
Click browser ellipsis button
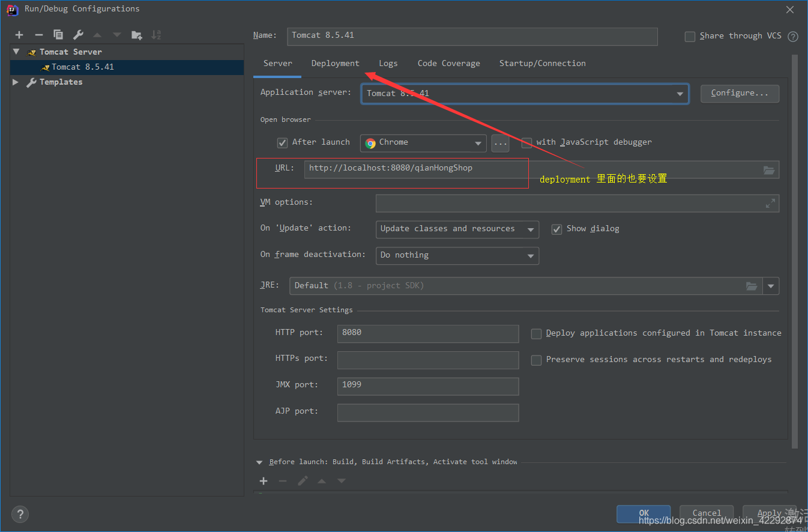[500, 143]
